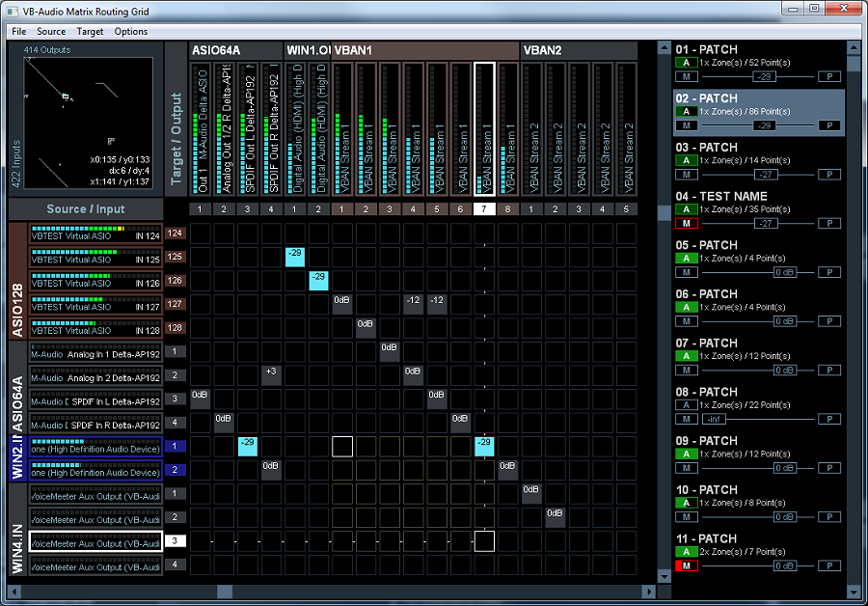Screen dimensions: 868x606
Task: Click grid horizontal scrollbar right arrow
Action: tap(649, 592)
